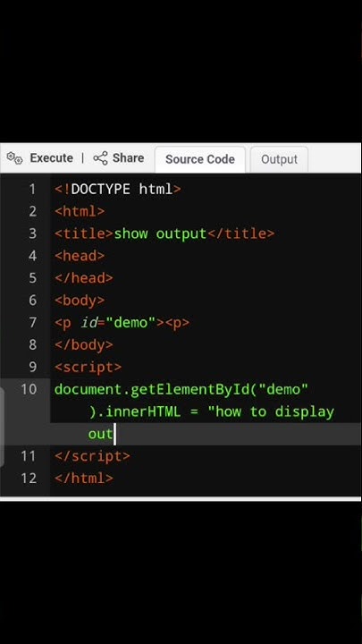Viewport: 362px width, 644px height.
Task: Click the .innerHTML assignment text
Action: click(143, 411)
